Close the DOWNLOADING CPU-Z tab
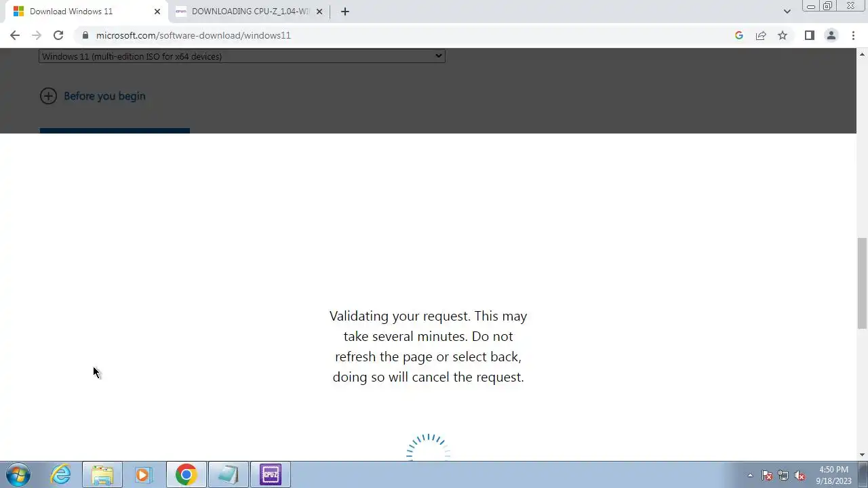The image size is (868, 488). coord(319,12)
